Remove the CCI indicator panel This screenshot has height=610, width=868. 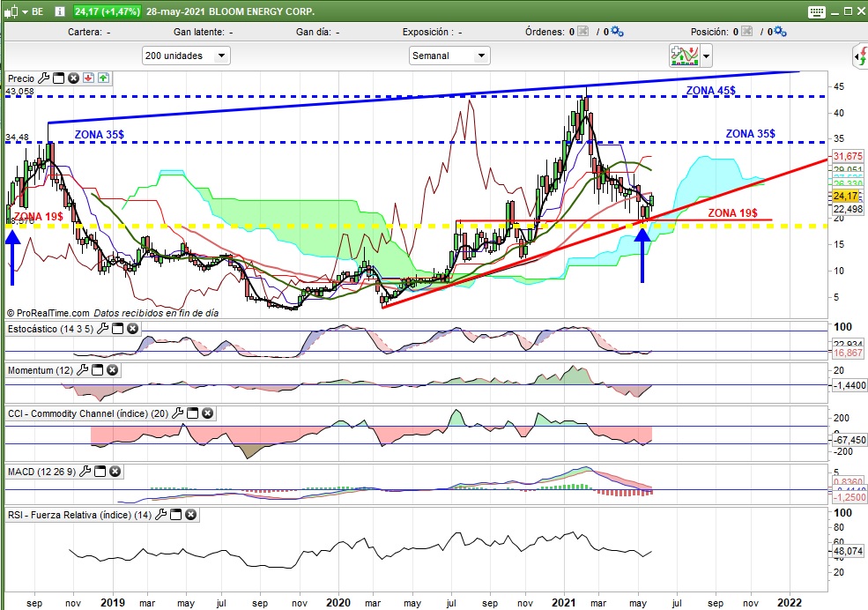click(x=208, y=413)
